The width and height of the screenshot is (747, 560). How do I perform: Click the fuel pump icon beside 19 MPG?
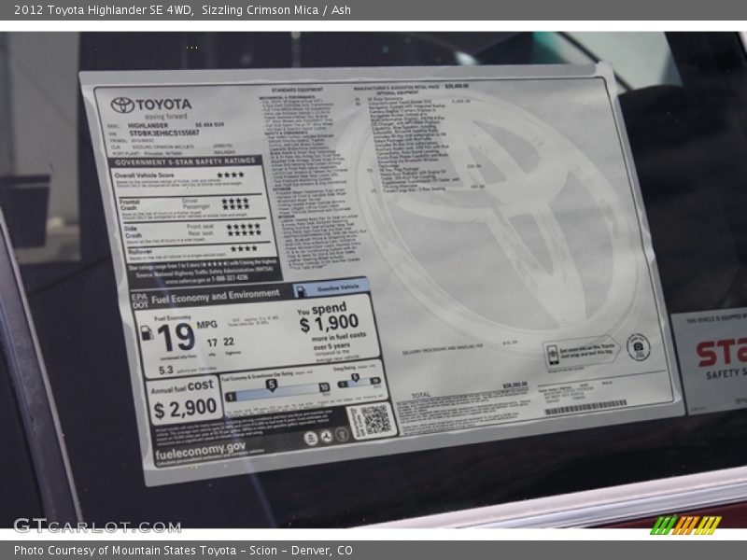[147, 333]
